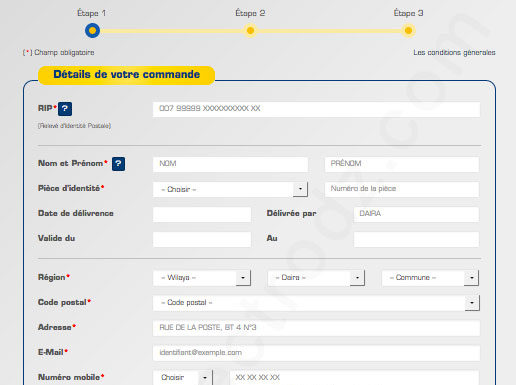The width and height of the screenshot is (516, 385).
Task: Open the Pièce d'identité Choisir dropdown
Action: (230, 189)
